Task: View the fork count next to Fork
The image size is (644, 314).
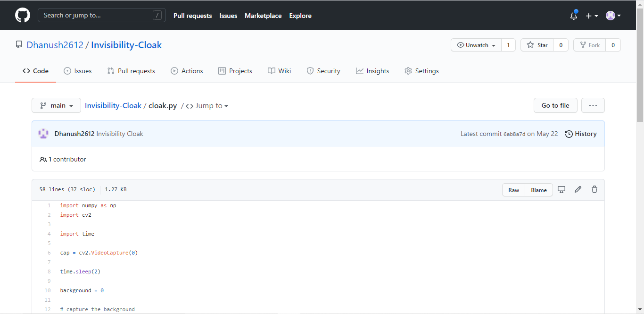Action: tap(613, 45)
